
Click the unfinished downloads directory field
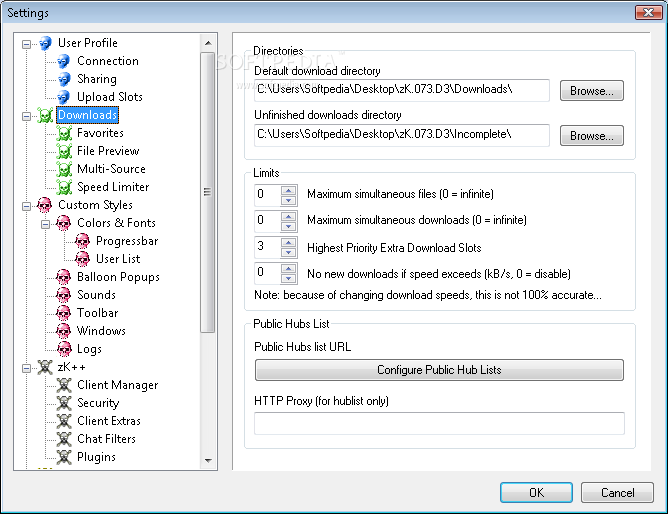tap(402, 135)
